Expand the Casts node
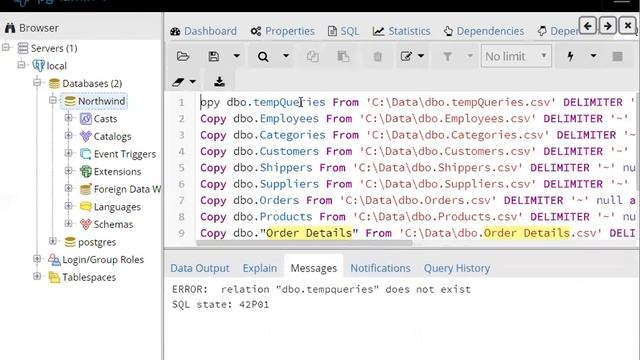 (69, 118)
